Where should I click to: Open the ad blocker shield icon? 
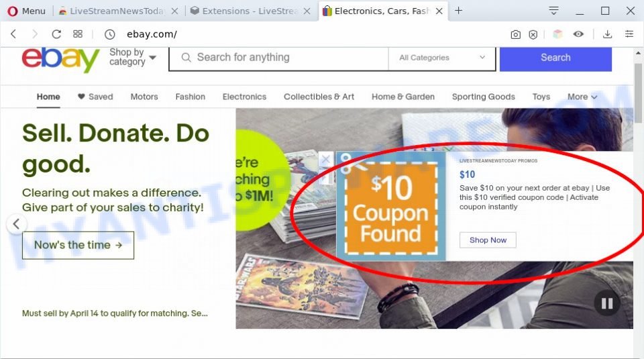pos(533,34)
